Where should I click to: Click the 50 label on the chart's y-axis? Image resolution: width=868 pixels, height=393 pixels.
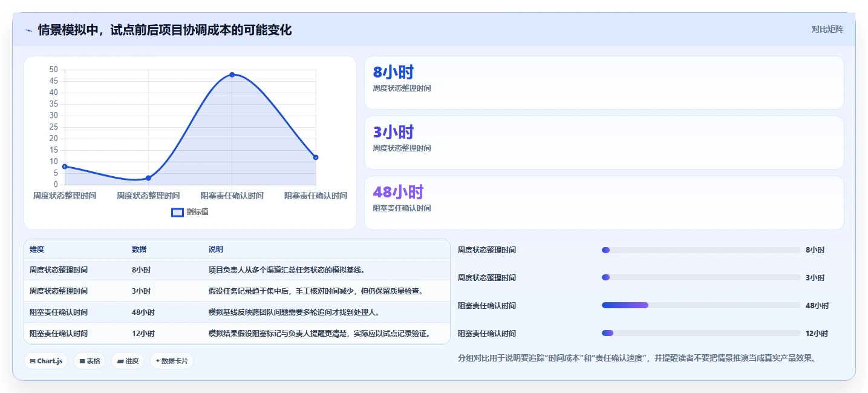pyautogui.click(x=54, y=70)
